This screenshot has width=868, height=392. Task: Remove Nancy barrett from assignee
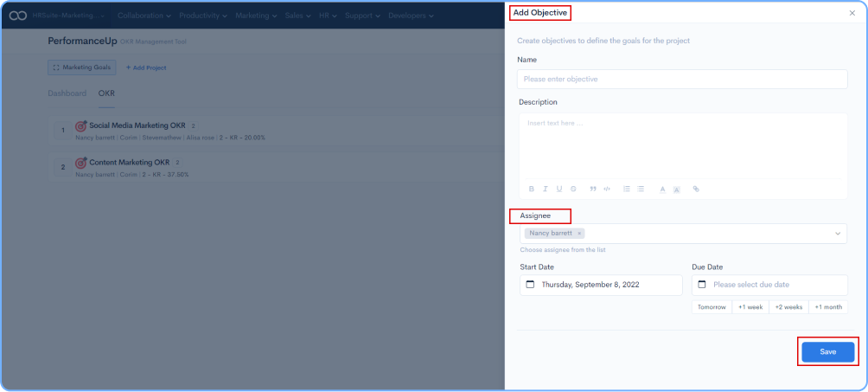(579, 234)
